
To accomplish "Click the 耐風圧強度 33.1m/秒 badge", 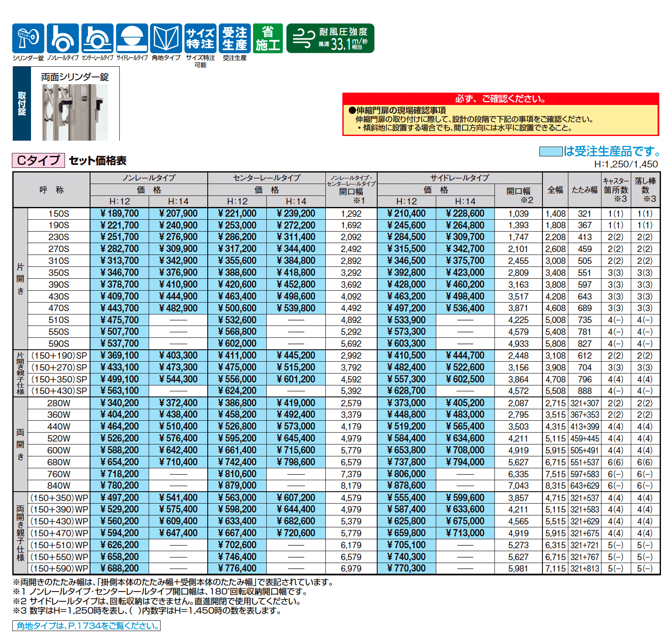I will [x=330, y=38].
